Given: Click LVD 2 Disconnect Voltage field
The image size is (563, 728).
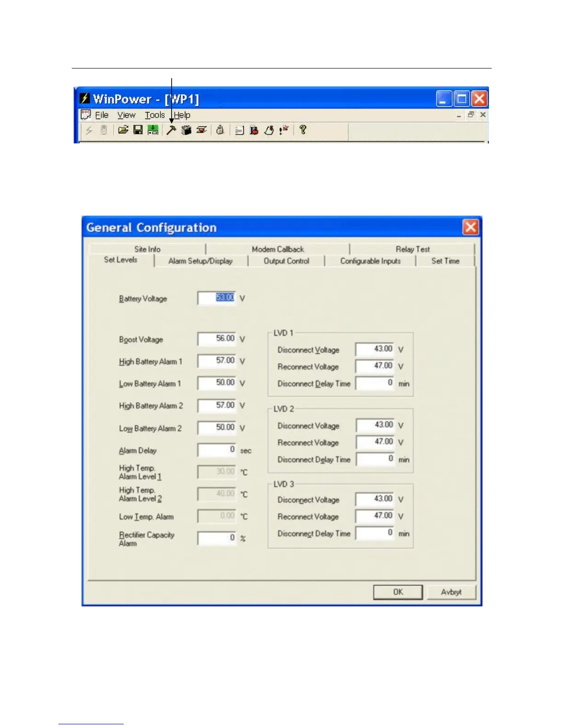Looking at the screenshot, I should [x=375, y=425].
